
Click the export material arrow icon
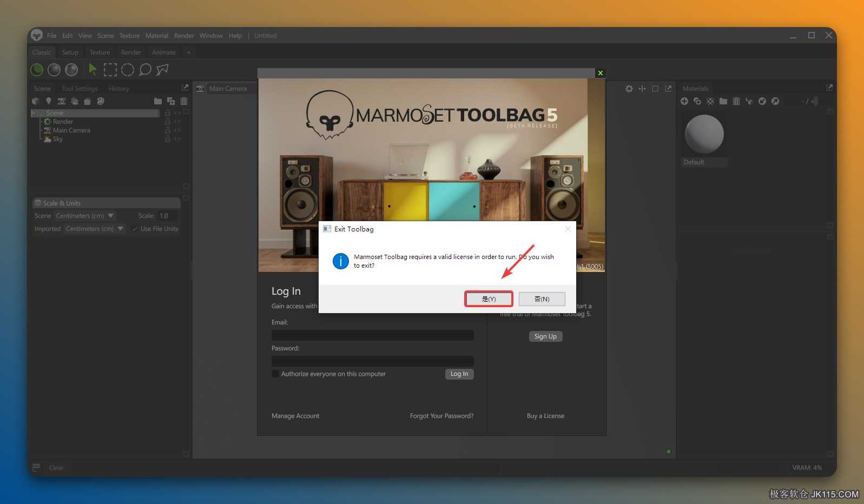[x=775, y=101]
